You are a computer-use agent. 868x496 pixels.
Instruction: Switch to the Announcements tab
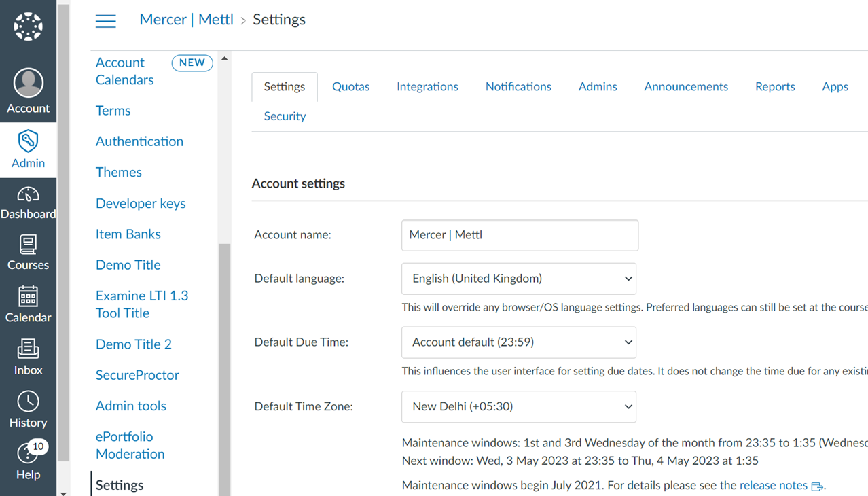tap(686, 87)
